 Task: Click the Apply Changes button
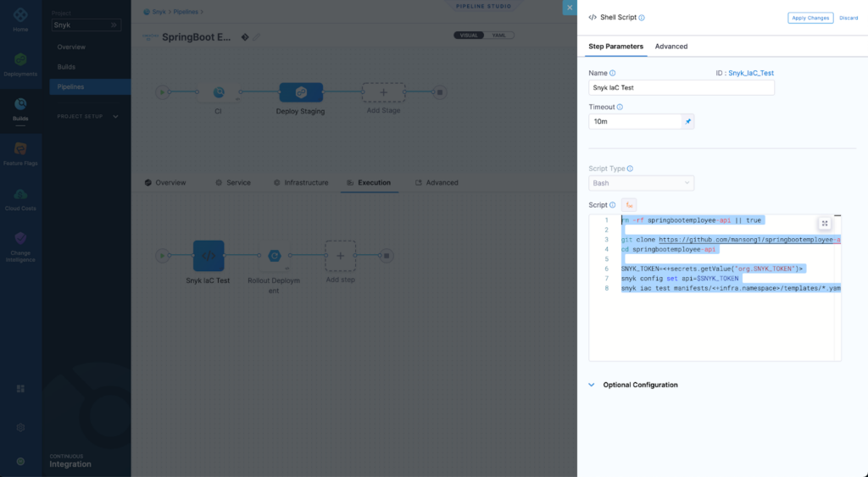tap(810, 18)
